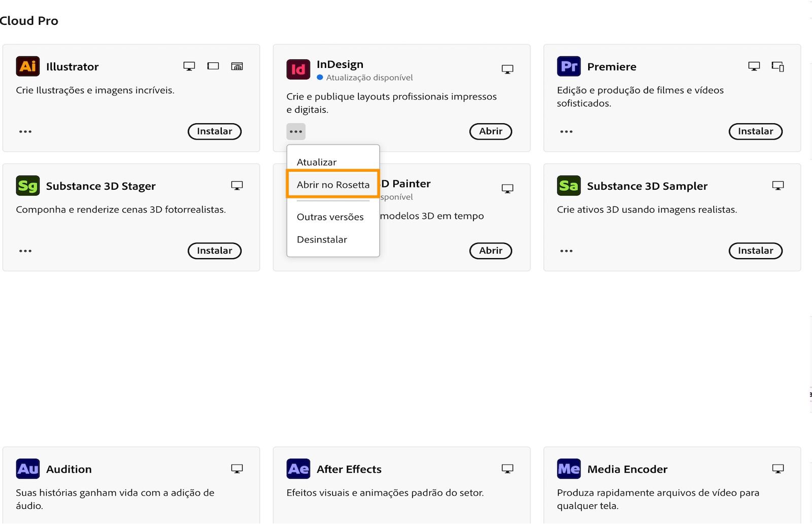This screenshot has width=812, height=524.
Task: Click the Illustrator app title
Action: (73, 66)
